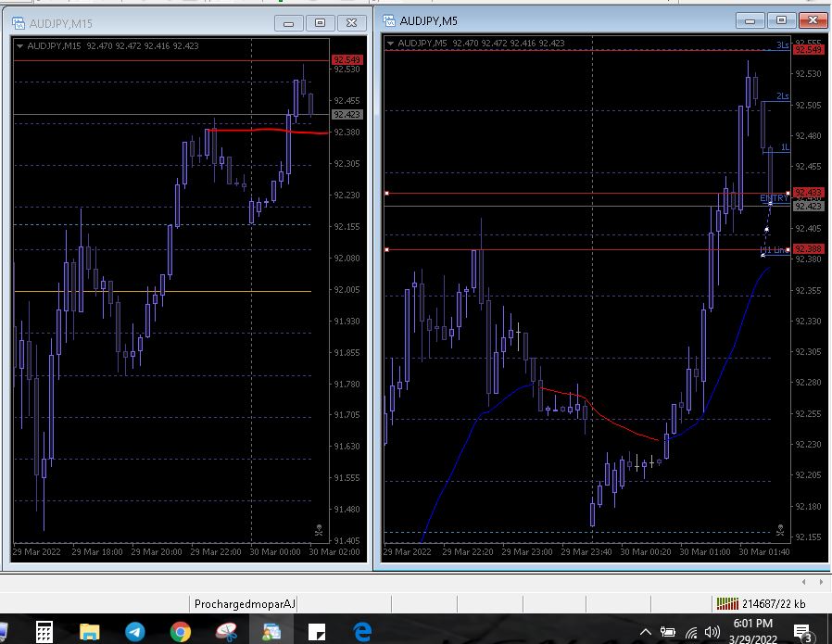Select the 92.388 red line label in M5 chart

[x=808, y=248]
